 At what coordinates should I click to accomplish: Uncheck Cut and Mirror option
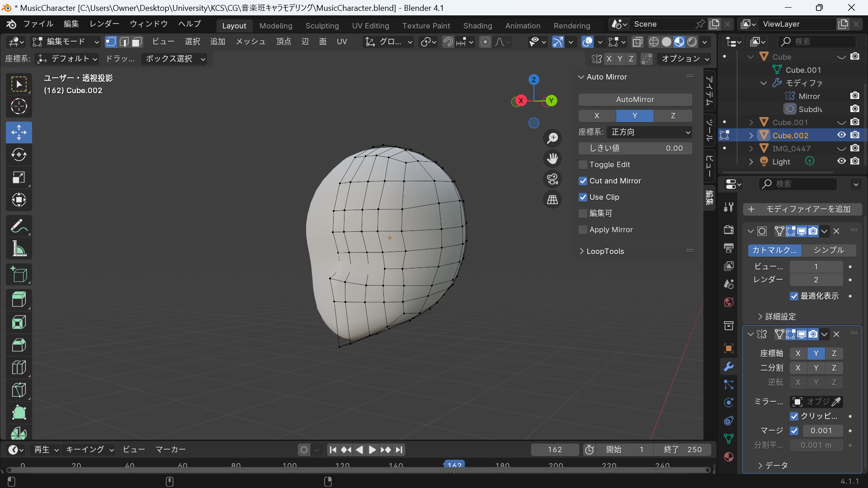tap(583, 181)
